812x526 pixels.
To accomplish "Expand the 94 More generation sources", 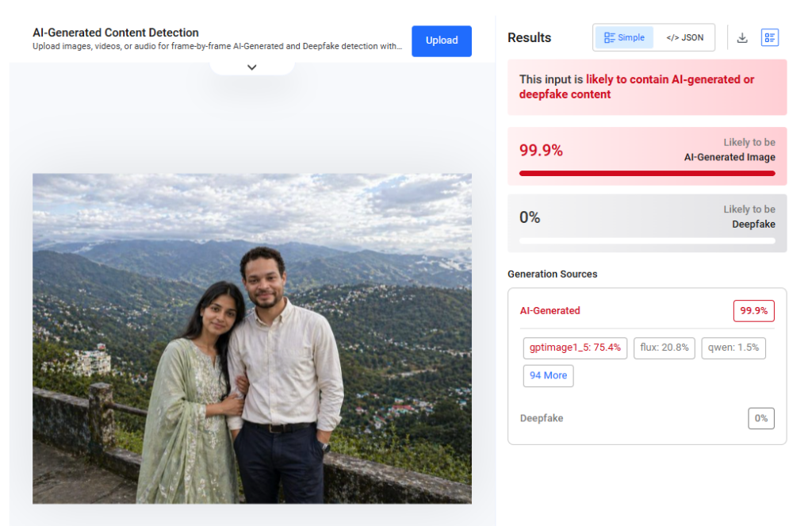I will [x=548, y=375].
